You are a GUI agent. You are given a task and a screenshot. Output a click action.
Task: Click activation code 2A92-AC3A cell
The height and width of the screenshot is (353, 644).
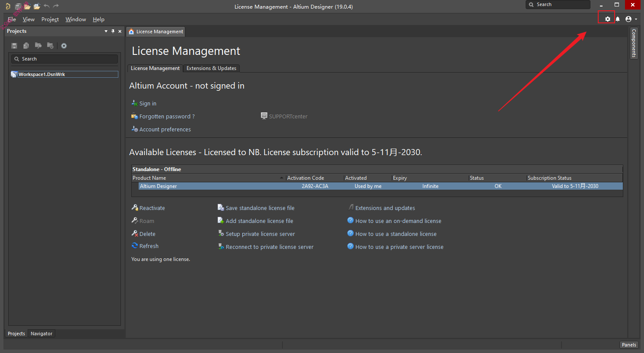(315, 186)
